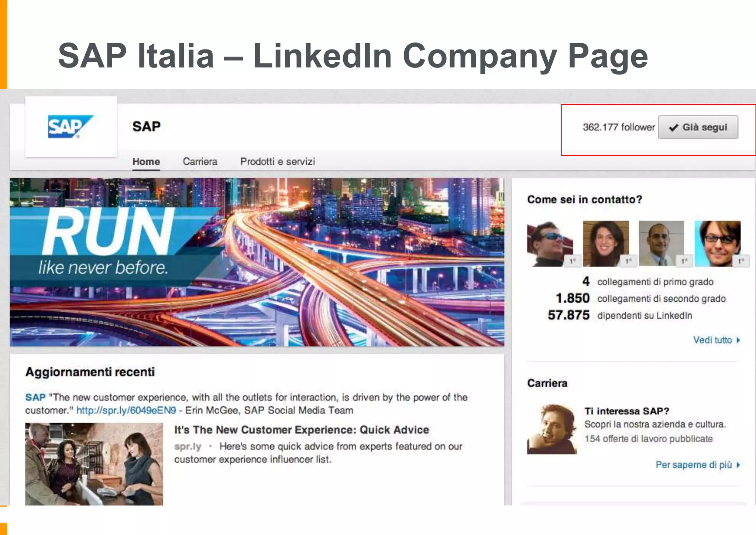Open profile of man with black glasses
Screen dimensions: 756x535
(718, 244)
